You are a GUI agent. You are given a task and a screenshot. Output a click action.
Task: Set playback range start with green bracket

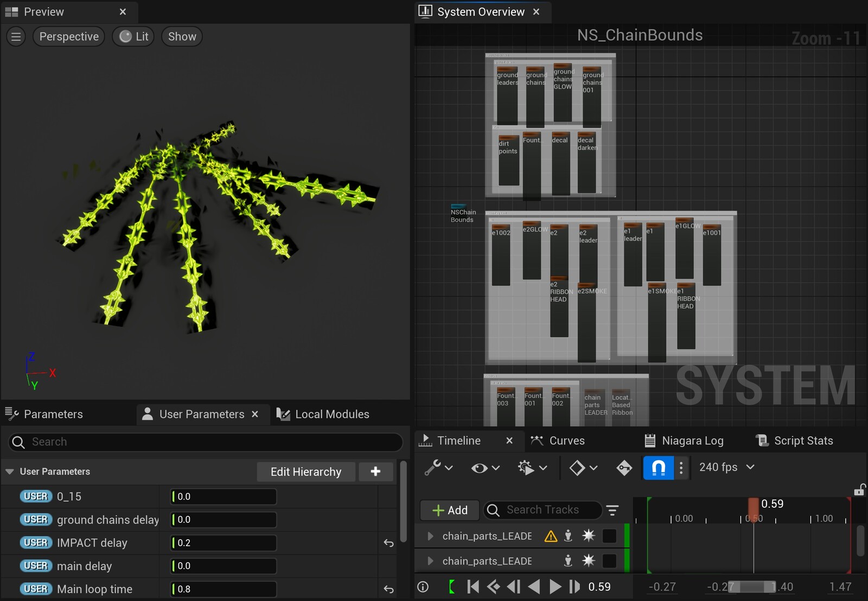click(451, 587)
